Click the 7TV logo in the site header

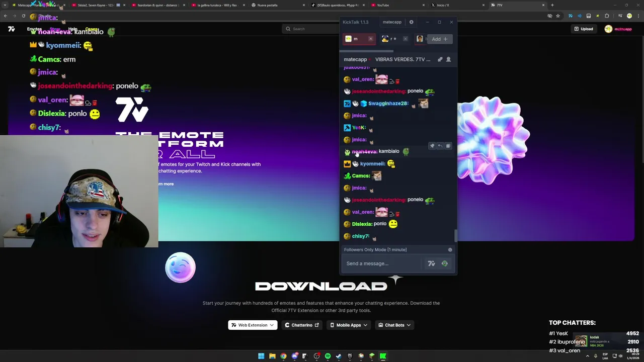pyautogui.click(x=11, y=29)
